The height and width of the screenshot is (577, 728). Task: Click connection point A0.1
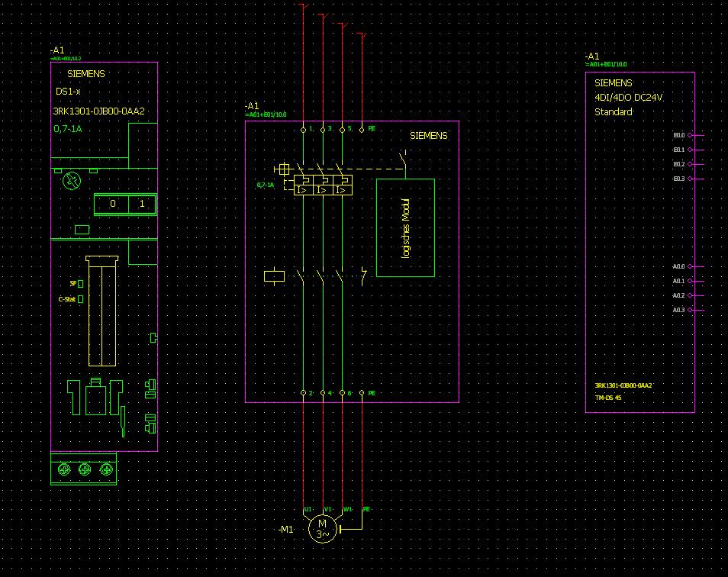coord(690,281)
